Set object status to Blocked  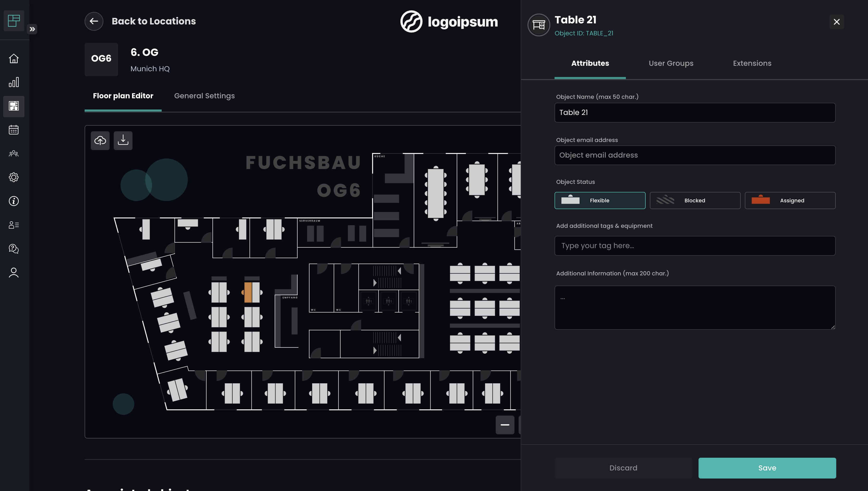(695, 201)
